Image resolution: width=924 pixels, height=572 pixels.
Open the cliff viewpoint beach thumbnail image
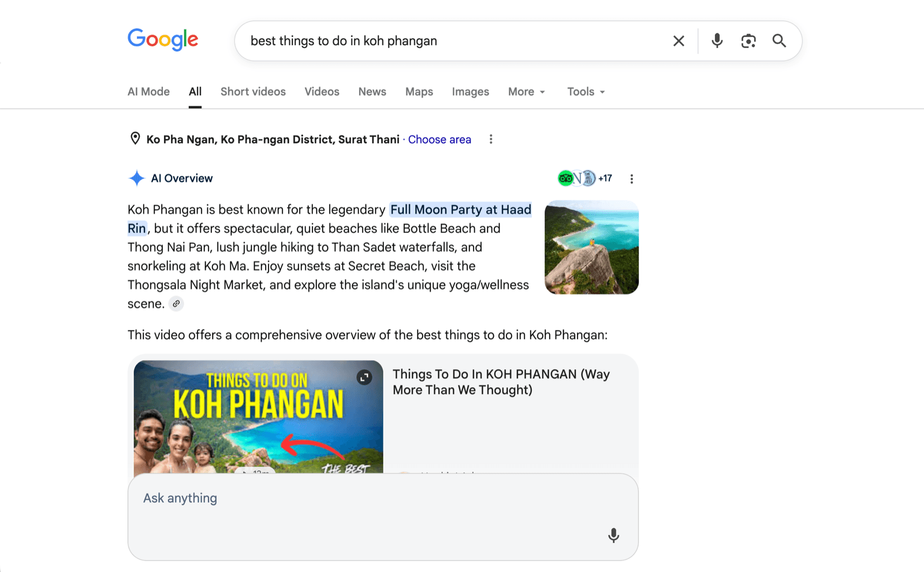pos(591,247)
